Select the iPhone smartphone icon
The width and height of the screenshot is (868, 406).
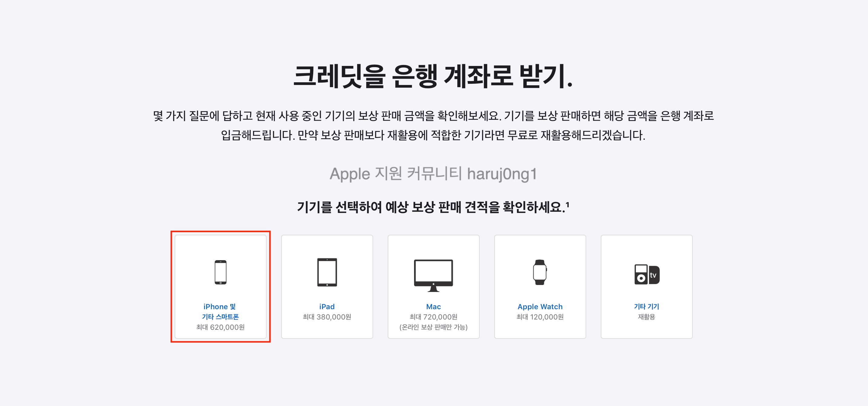[220, 272]
